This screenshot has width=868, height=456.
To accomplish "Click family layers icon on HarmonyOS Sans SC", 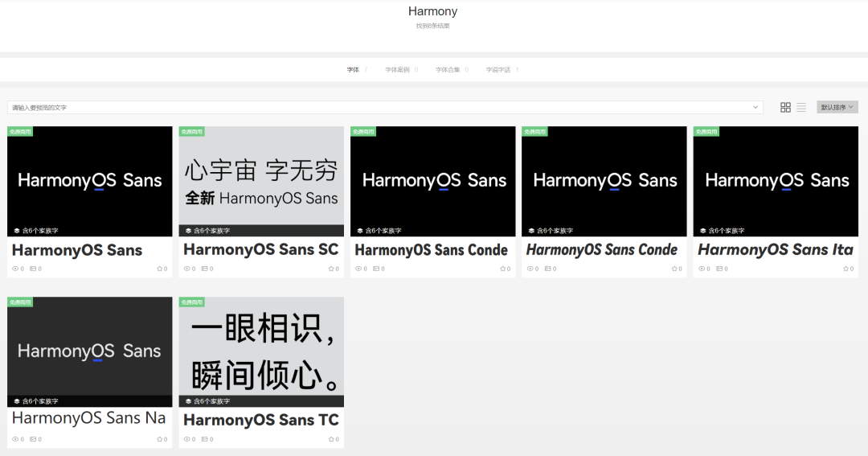I will [188, 231].
